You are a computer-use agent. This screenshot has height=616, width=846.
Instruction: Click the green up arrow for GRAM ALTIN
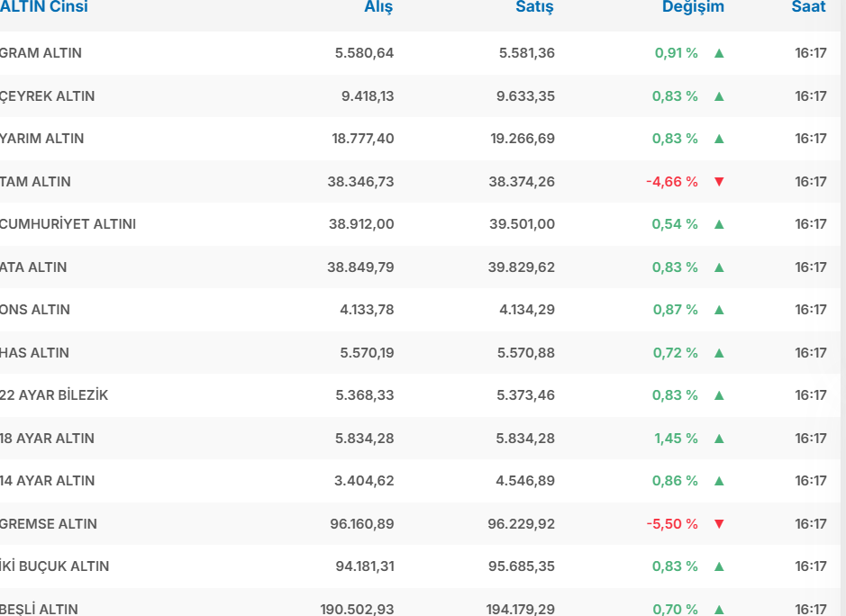[719, 53]
